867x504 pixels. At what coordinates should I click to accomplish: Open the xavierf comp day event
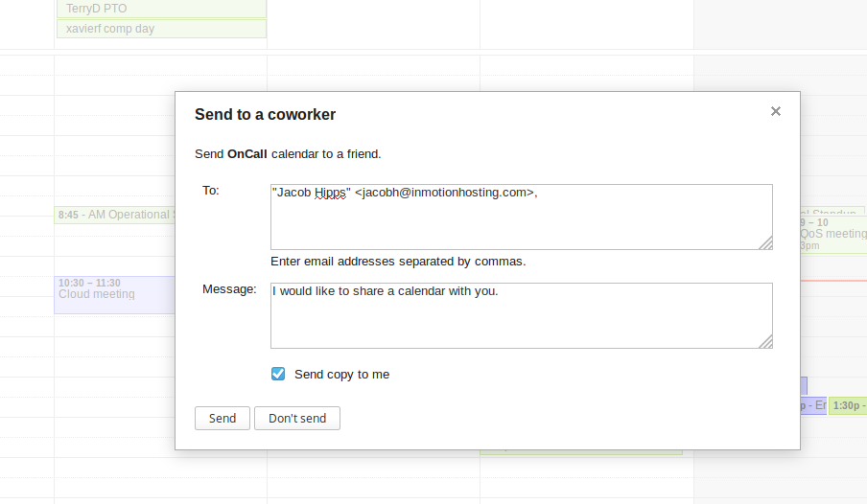coord(161,29)
